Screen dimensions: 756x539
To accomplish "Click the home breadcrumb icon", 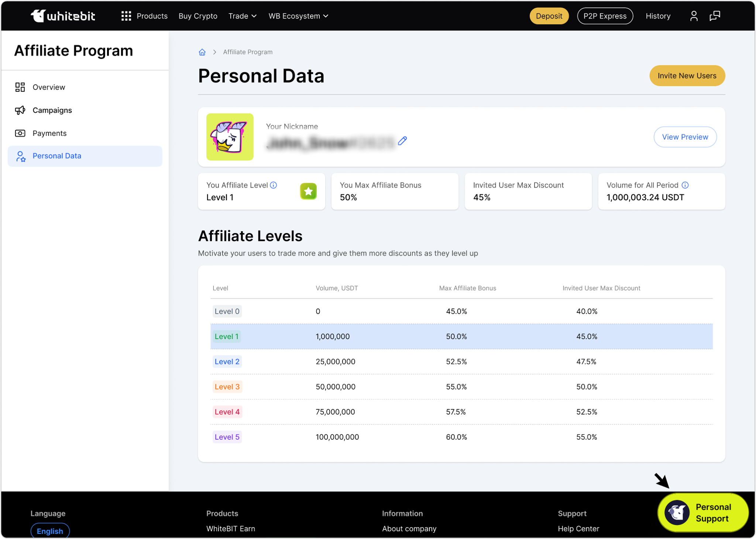I will tap(202, 52).
